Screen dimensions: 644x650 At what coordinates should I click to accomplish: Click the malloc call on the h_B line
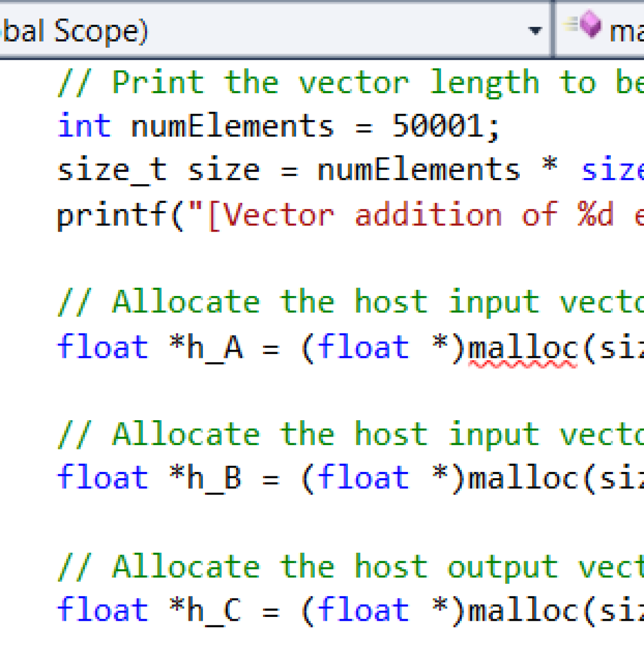point(523,478)
